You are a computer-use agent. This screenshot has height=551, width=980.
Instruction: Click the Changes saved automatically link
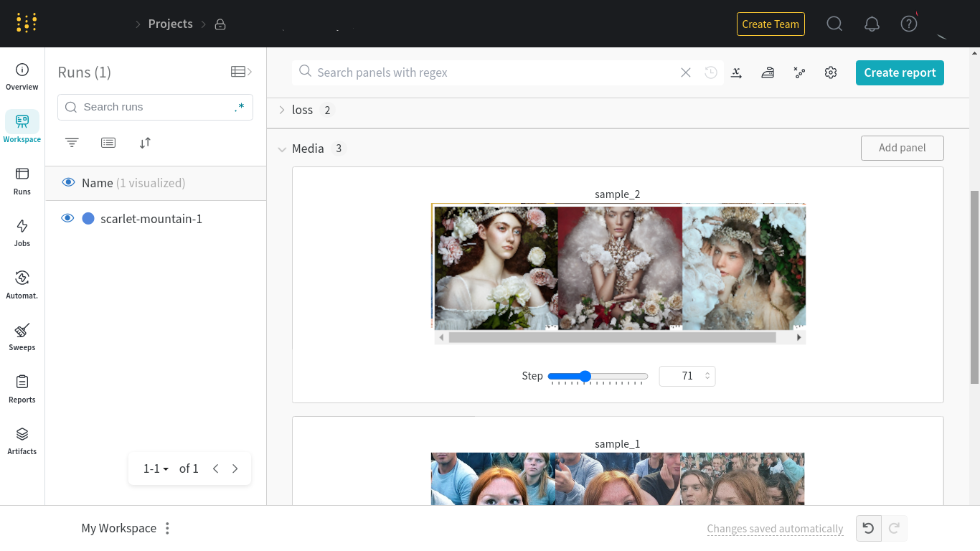775,529
